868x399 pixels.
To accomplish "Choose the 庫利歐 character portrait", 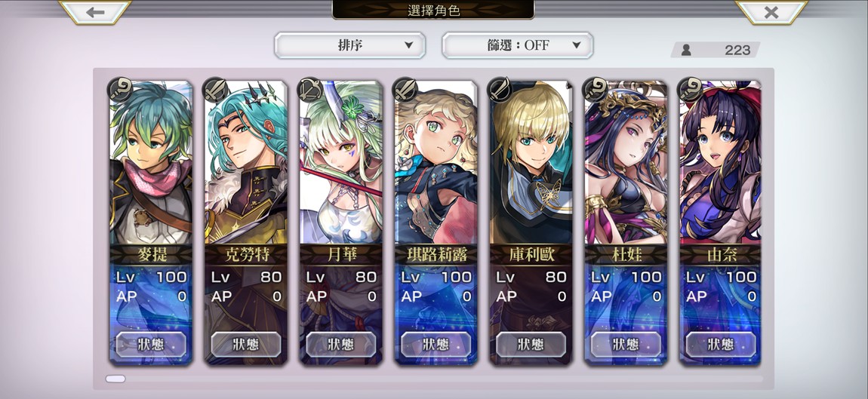I will pyautogui.click(x=531, y=162).
